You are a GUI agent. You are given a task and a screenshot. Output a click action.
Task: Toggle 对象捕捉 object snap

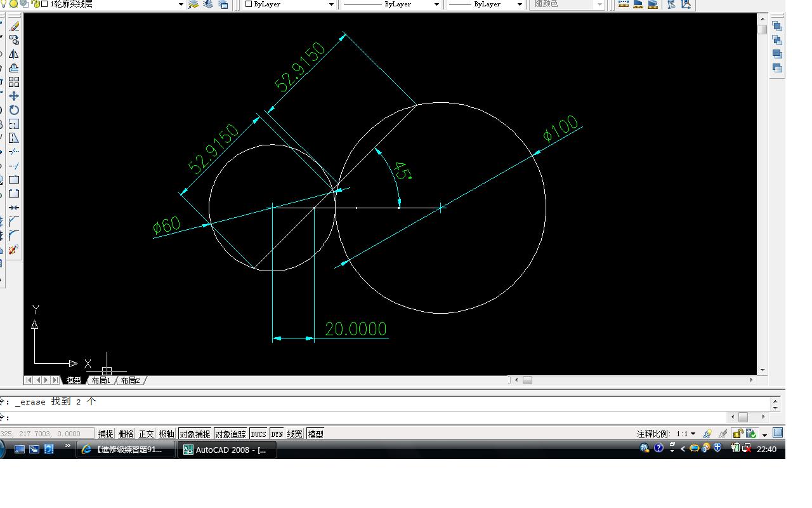click(x=195, y=434)
